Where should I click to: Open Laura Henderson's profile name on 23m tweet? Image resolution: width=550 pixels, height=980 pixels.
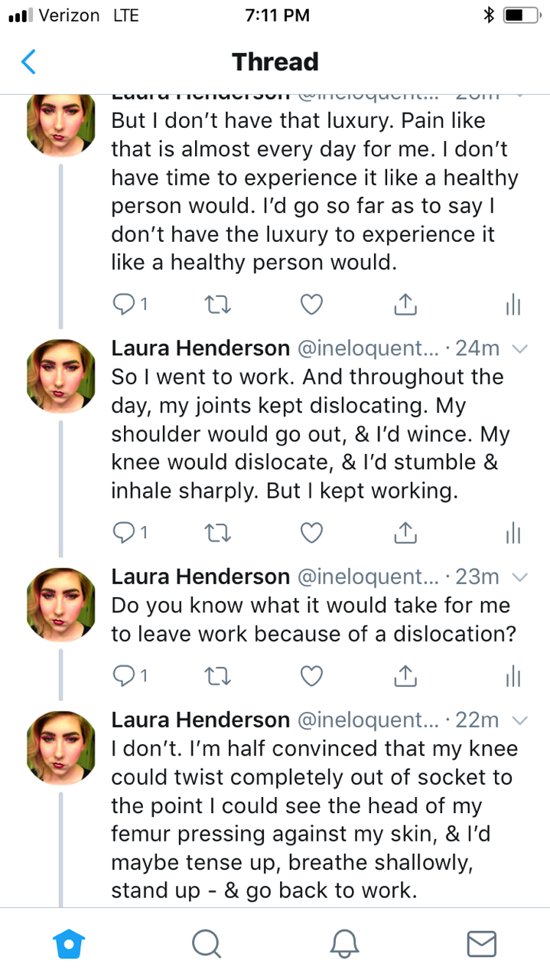pyautogui.click(x=200, y=576)
